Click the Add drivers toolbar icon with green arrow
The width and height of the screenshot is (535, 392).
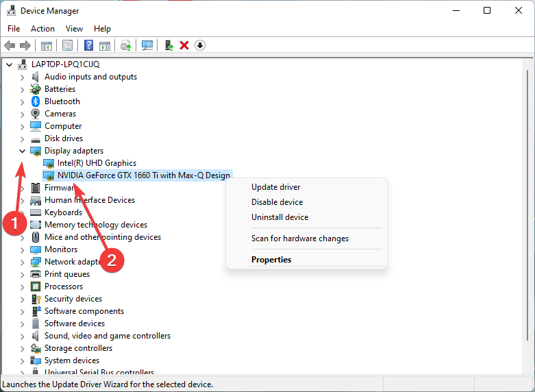[169, 45]
